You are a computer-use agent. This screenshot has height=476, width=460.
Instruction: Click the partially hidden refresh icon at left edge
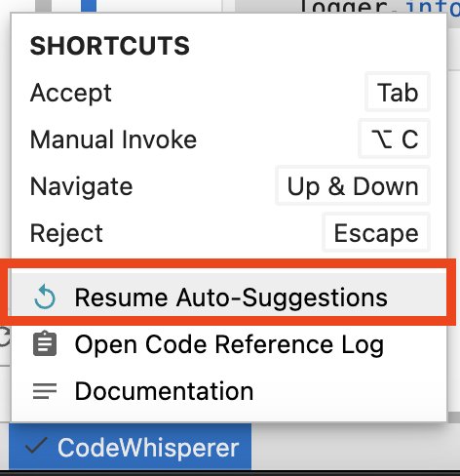click(x=5, y=337)
